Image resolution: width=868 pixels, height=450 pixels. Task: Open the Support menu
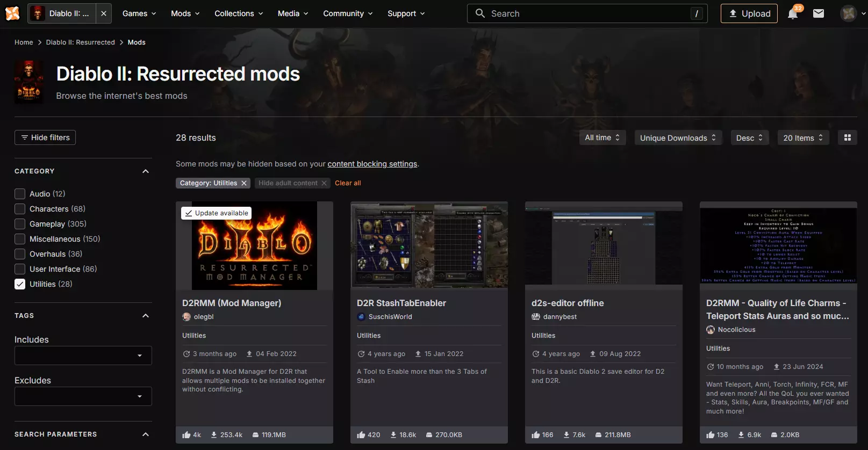point(406,13)
